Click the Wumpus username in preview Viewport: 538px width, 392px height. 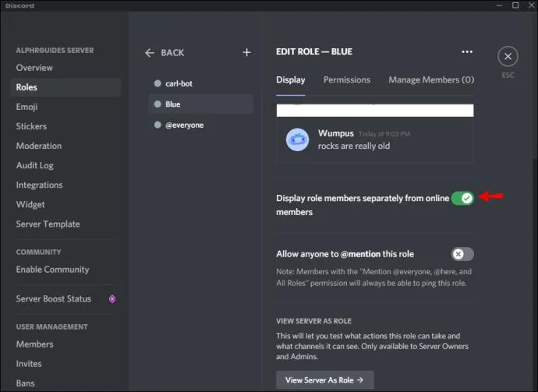[x=335, y=133]
